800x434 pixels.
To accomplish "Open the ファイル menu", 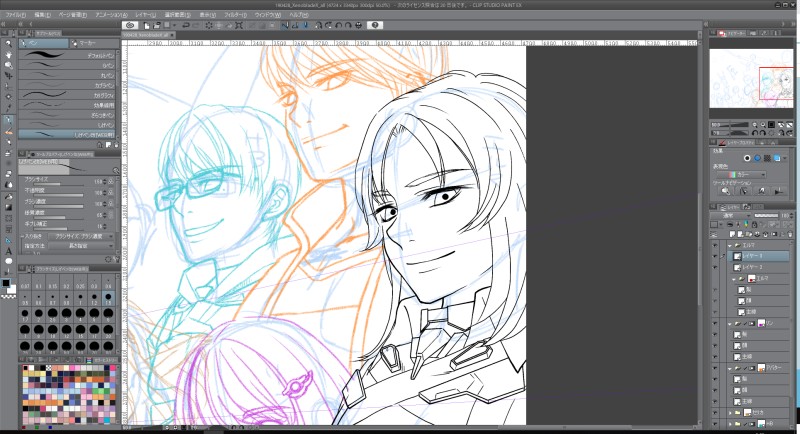I will (15, 15).
